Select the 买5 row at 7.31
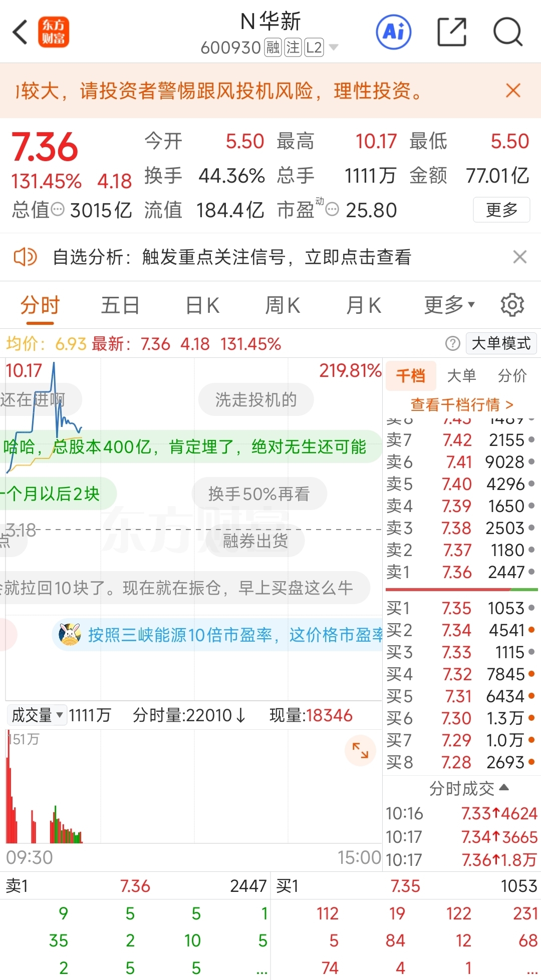541x980 pixels. pos(461,696)
